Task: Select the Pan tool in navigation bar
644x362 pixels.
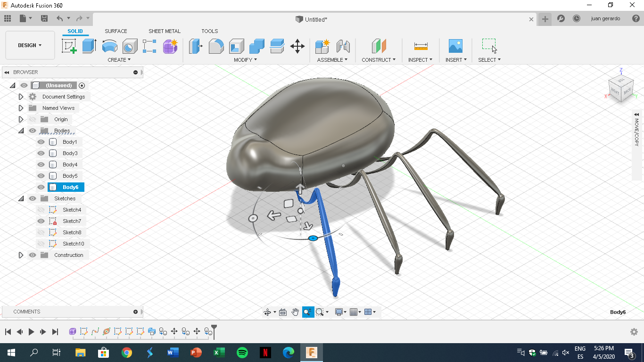Action: (296, 312)
